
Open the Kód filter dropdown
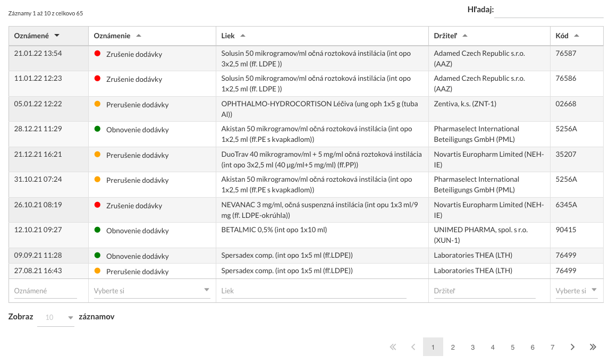click(577, 291)
